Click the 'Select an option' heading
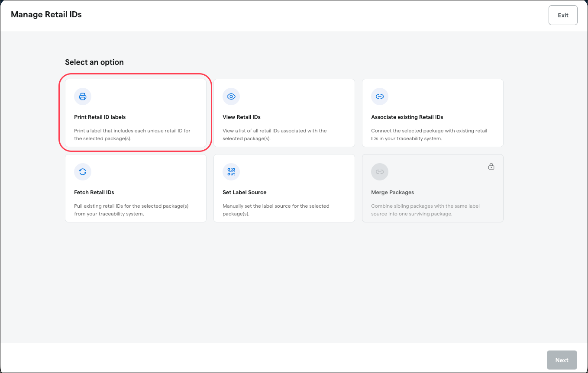Image resolution: width=588 pixels, height=373 pixels. 94,62
